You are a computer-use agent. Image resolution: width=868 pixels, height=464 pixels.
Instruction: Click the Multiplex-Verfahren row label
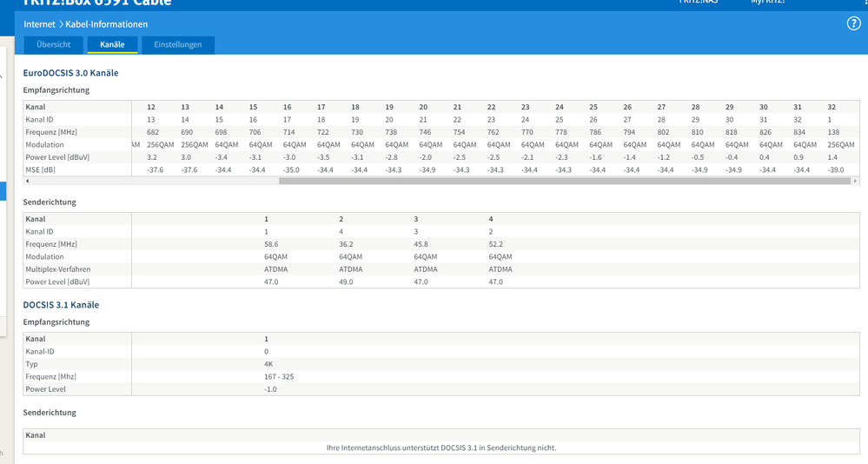57,269
